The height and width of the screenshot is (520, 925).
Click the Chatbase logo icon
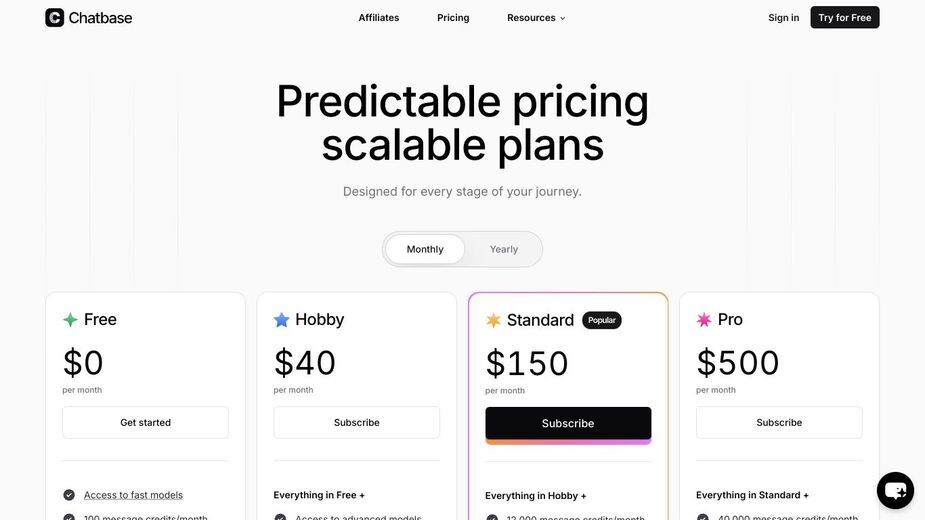(54, 18)
